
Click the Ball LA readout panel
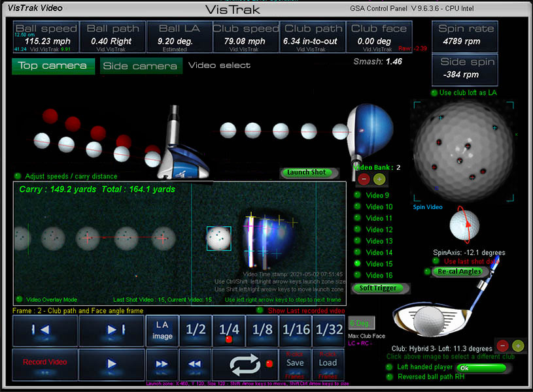tap(179, 37)
